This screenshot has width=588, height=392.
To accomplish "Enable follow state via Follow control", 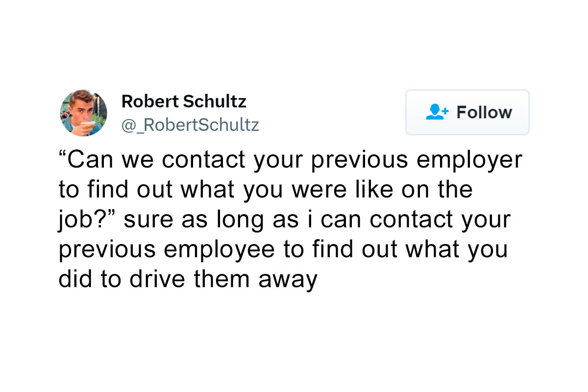I will click(467, 112).
